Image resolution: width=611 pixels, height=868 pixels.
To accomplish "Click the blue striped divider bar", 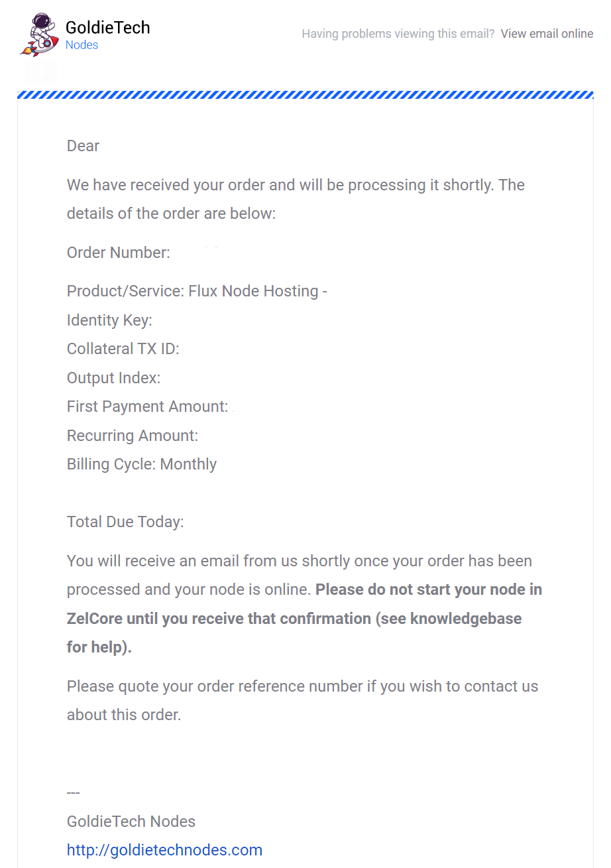I will (305, 95).
